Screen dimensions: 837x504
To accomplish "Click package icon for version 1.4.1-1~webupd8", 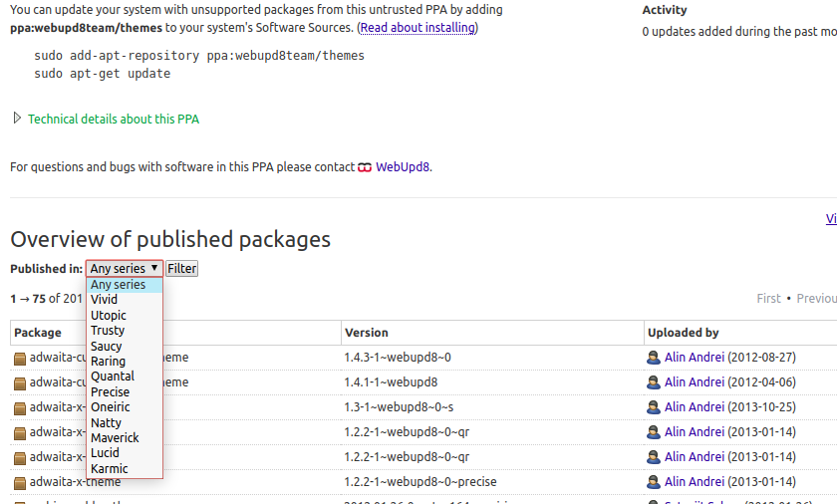I will pyautogui.click(x=20, y=383).
